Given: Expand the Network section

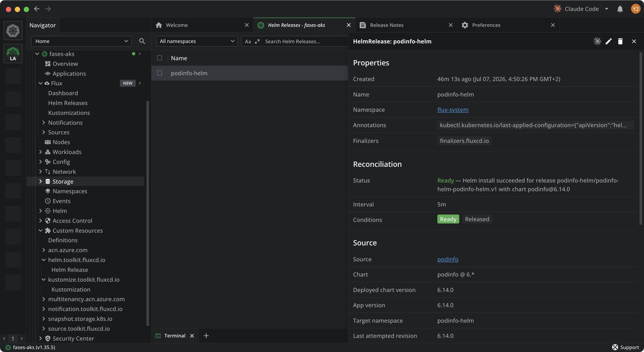Looking at the screenshot, I should (40, 172).
